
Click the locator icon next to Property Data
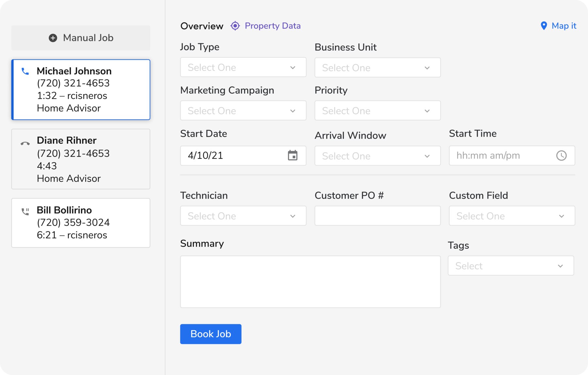tap(235, 25)
